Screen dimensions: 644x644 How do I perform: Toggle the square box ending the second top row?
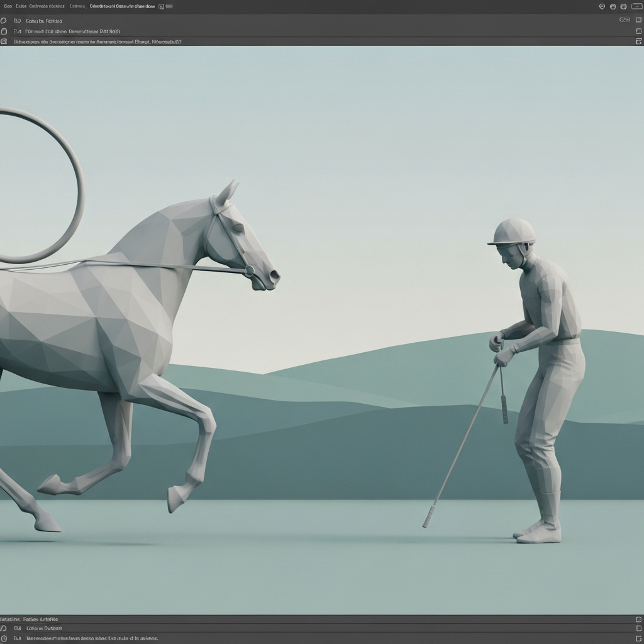pyautogui.click(x=639, y=31)
